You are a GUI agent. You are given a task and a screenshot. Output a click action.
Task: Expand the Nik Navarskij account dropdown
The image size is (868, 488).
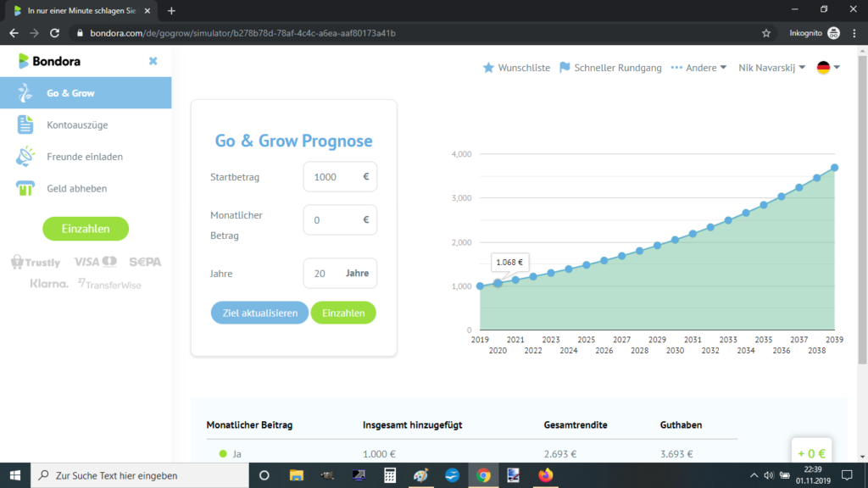pos(771,68)
